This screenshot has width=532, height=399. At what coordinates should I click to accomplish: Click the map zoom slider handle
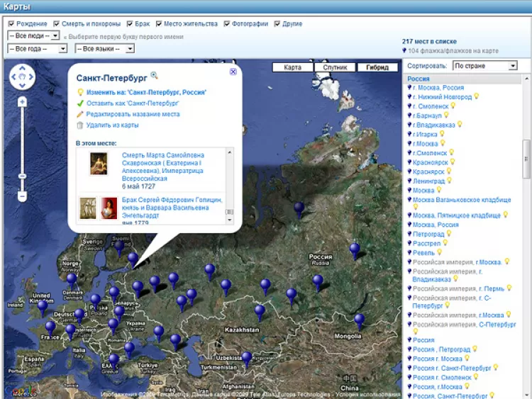[22, 176]
